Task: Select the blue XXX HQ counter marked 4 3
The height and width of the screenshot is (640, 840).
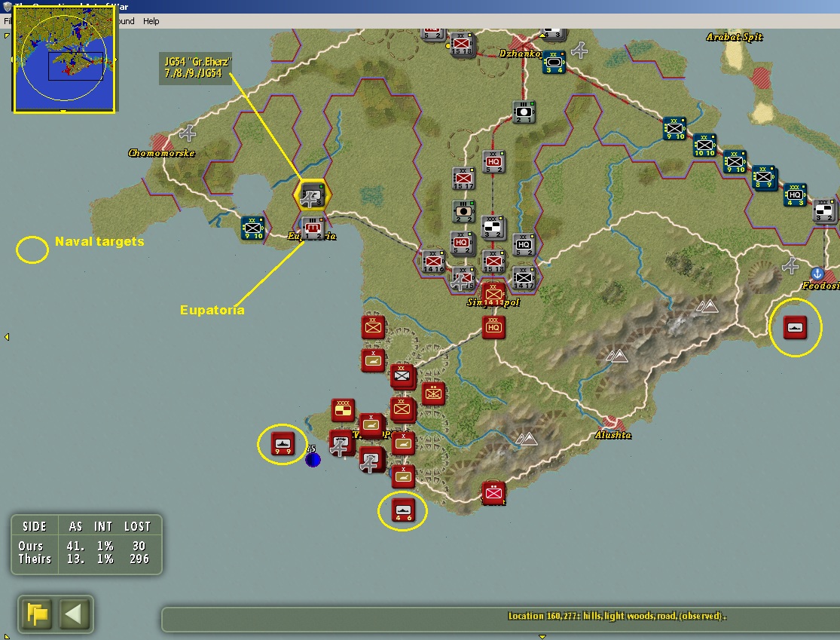Action: click(795, 195)
